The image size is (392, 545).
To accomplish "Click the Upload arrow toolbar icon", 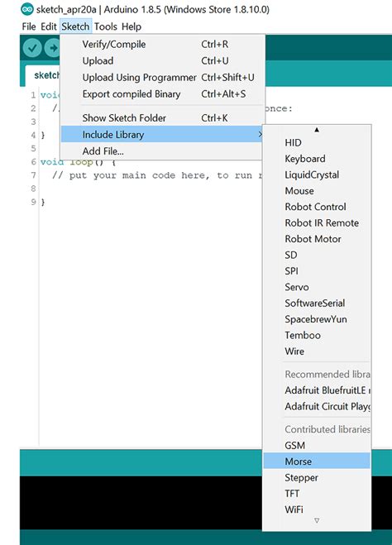I will tap(52, 48).
